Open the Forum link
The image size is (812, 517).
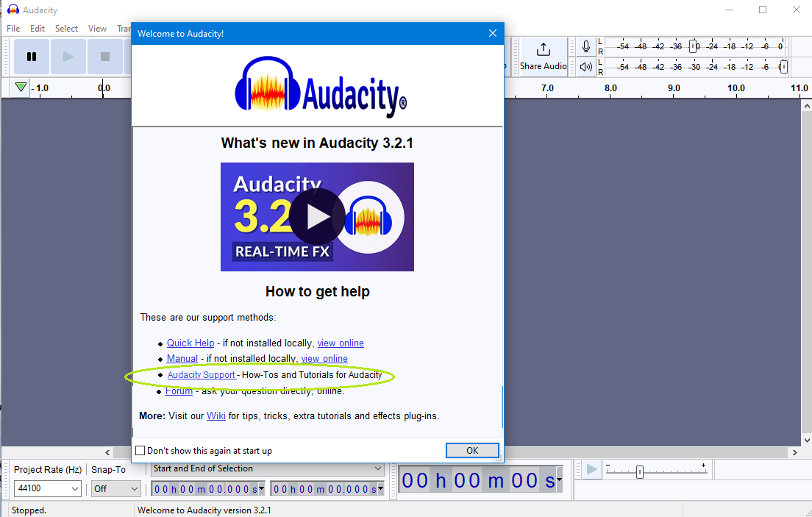(179, 391)
